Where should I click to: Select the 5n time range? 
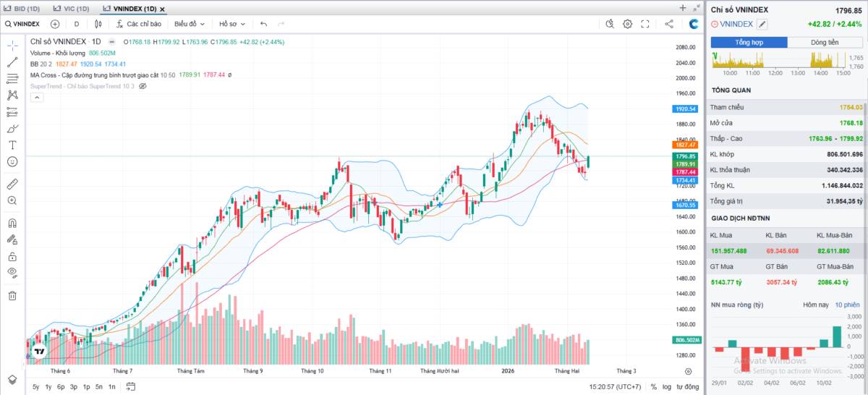[x=99, y=387]
